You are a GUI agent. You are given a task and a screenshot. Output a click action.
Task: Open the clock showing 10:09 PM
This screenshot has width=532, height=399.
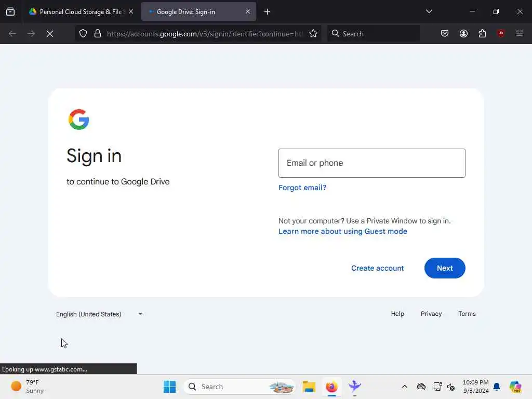[x=475, y=387]
